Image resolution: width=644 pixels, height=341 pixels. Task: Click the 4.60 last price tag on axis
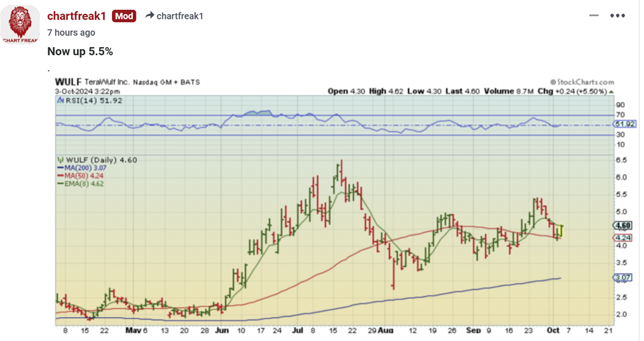point(623,225)
